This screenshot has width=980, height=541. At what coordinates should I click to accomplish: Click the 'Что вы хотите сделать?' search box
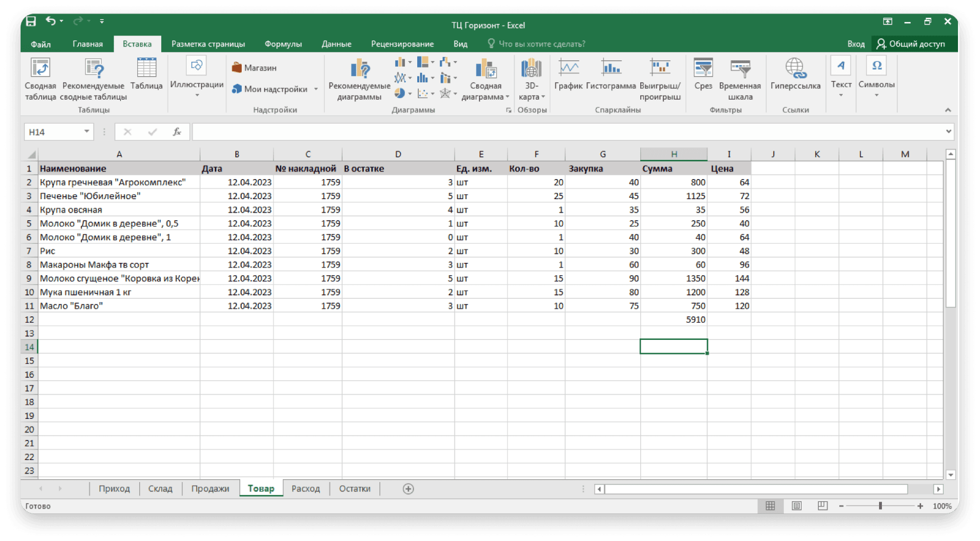tap(536, 44)
